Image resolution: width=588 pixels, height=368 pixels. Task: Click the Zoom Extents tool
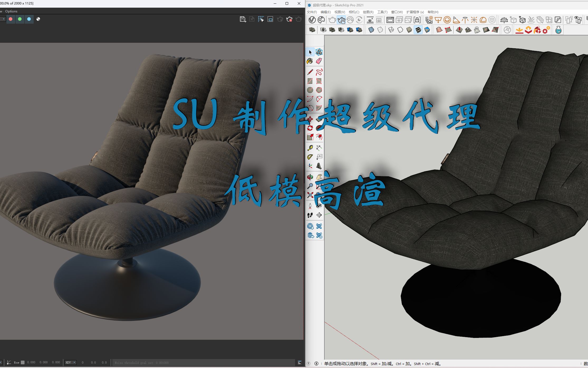pyautogui.click(x=310, y=195)
